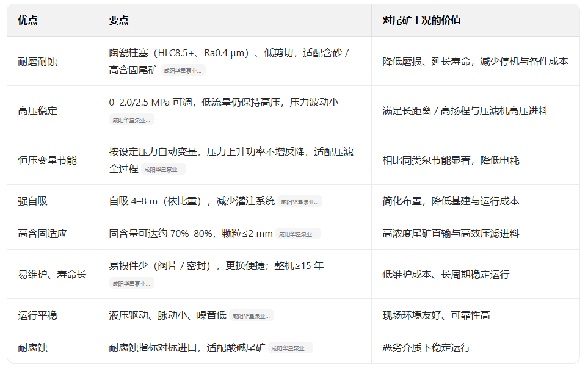Click source chip in 恒压变量节能 row

point(163,170)
